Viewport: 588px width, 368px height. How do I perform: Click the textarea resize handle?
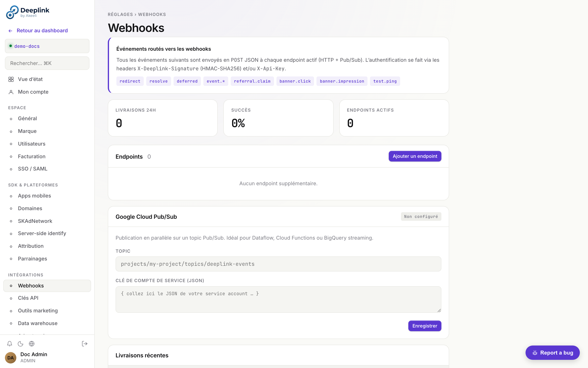(439, 311)
